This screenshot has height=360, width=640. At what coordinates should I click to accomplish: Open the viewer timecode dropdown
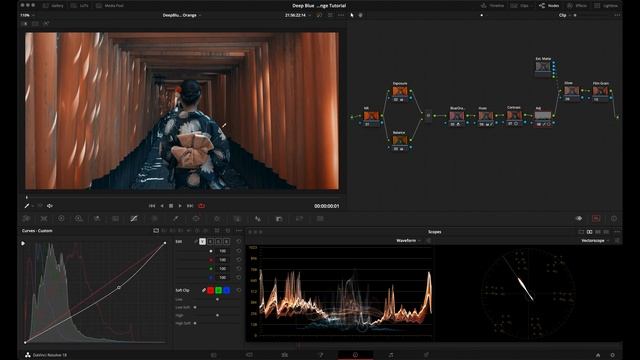[298, 15]
